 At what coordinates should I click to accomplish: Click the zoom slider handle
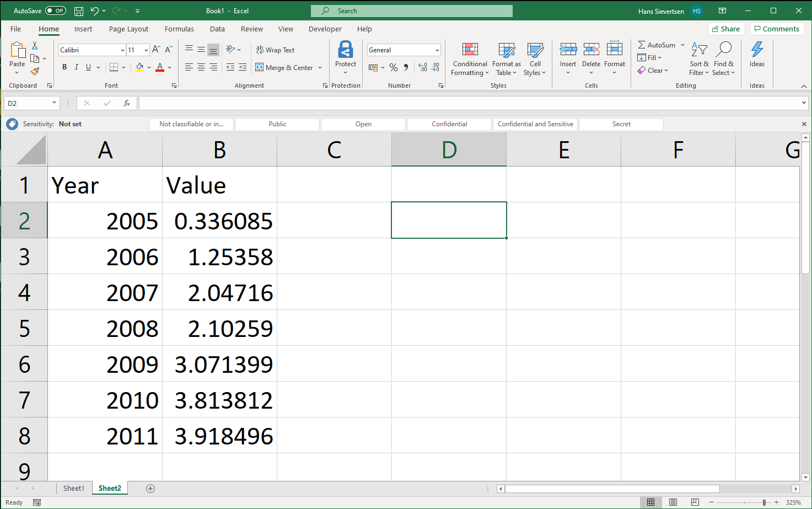click(x=764, y=502)
